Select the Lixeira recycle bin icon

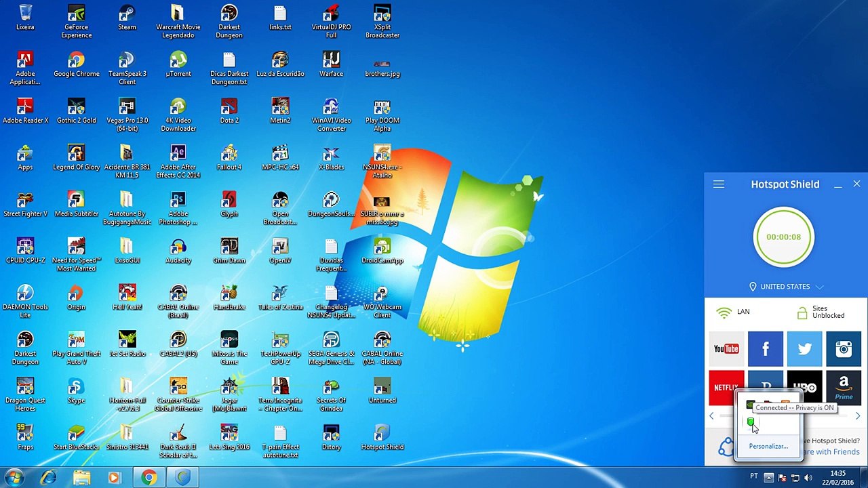(x=25, y=18)
